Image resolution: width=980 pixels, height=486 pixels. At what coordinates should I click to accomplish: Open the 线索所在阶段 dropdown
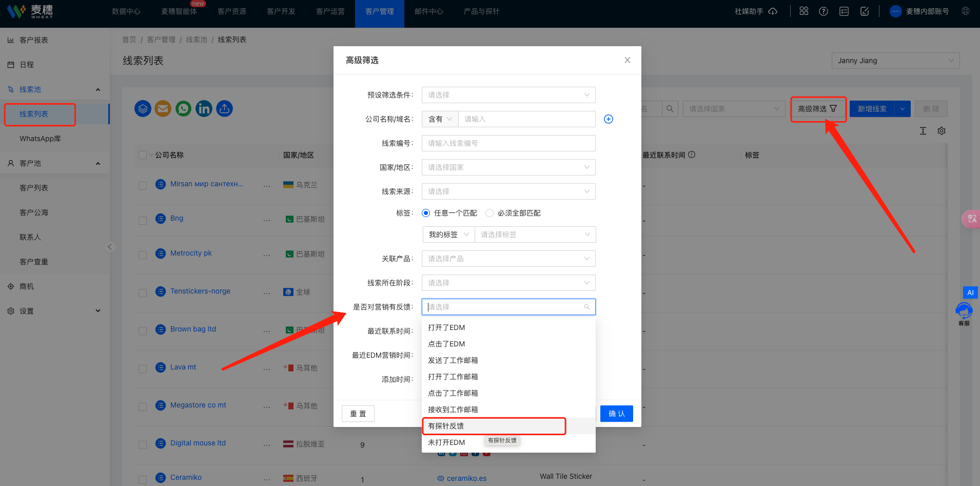508,283
